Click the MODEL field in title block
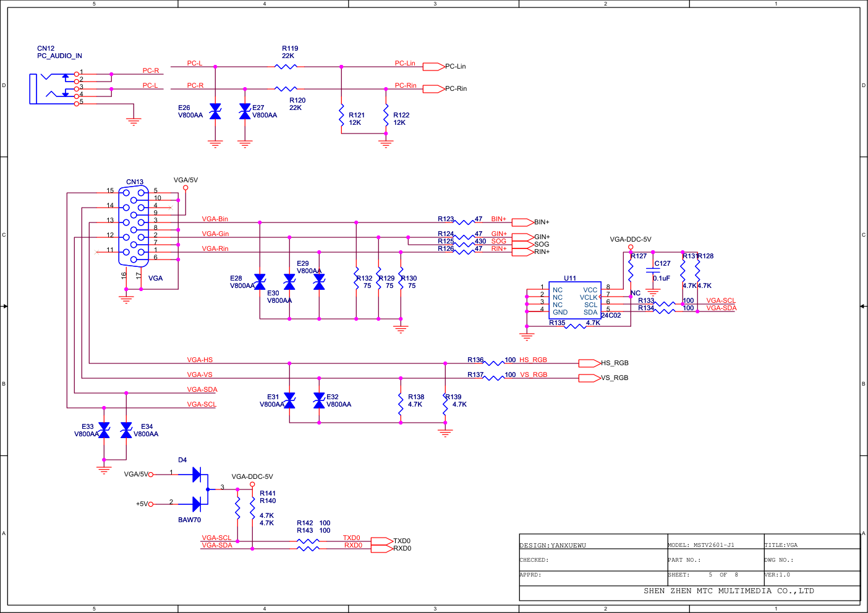The width and height of the screenshot is (868, 613). point(701,545)
